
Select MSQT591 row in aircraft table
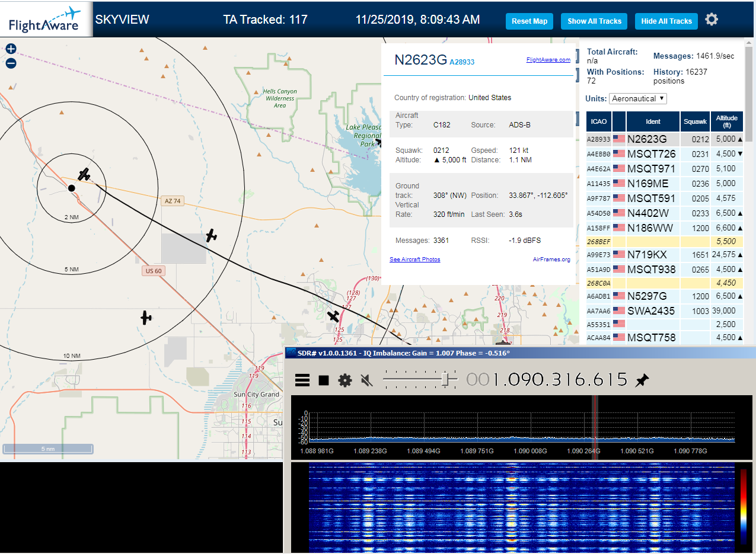665,198
